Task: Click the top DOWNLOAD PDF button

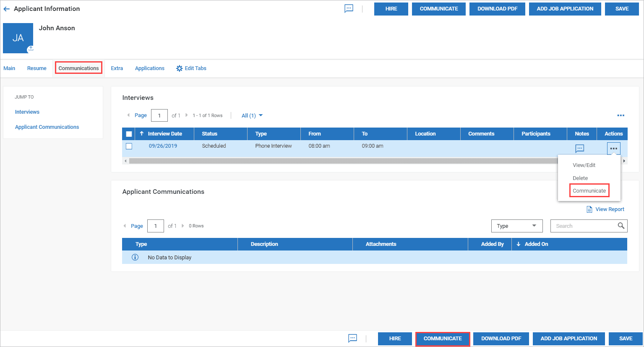Action: pyautogui.click(x=498, y=9)
